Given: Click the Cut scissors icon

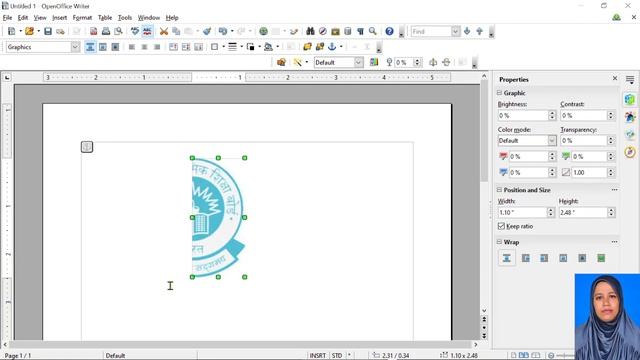Looking at the screenshot, I should point(164,31).
